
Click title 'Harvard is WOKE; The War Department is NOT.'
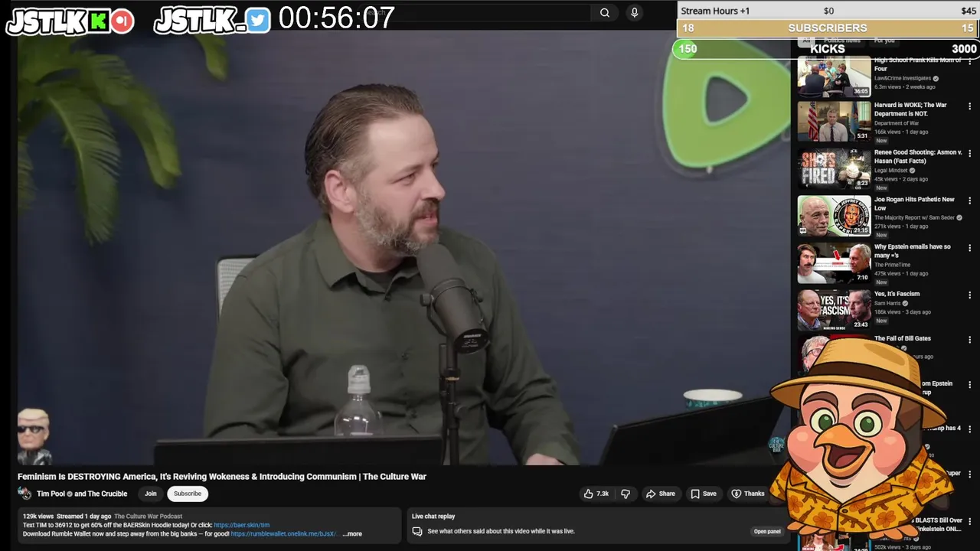[911, 109]
